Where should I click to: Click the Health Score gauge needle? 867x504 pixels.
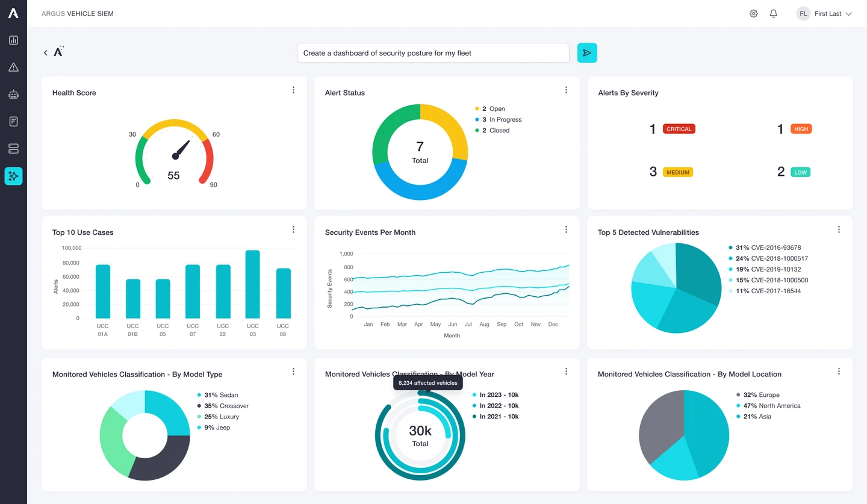pos(181,150)
